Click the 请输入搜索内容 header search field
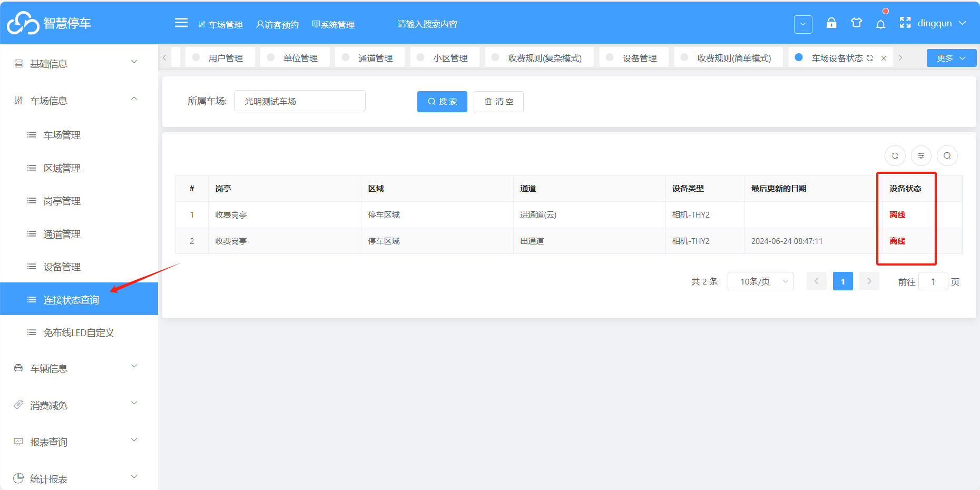Image resolution: width=980 pixels, height=490 pixels. (427, 24)
